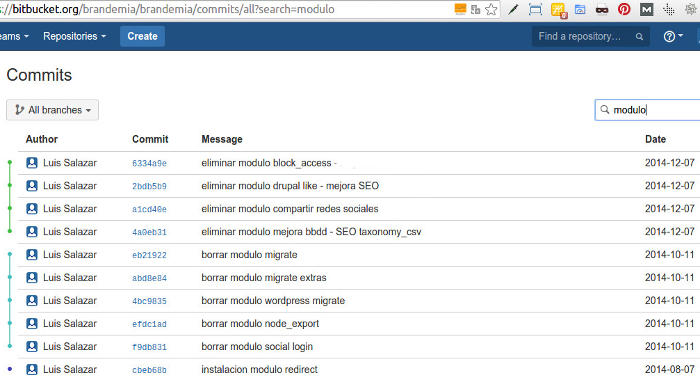The height and width of the screenshot is (380, 700).
Task: Click message 'eliminar modulo compartir redes sociales'
Action: 290,209
